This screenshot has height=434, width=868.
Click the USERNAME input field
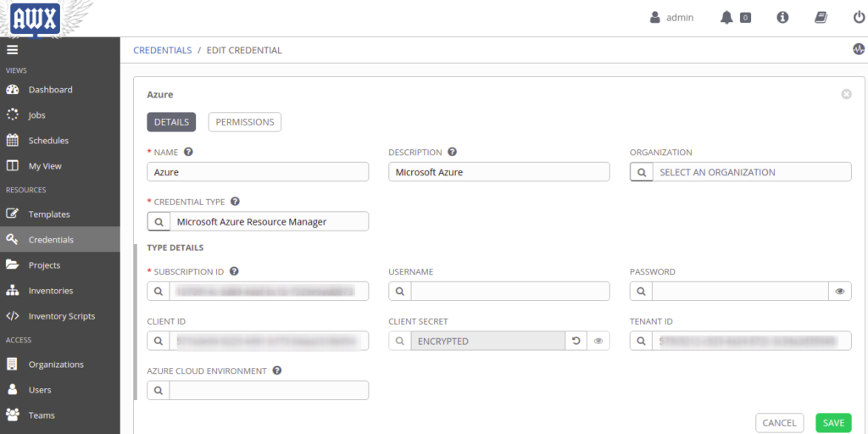coord(510,292)
